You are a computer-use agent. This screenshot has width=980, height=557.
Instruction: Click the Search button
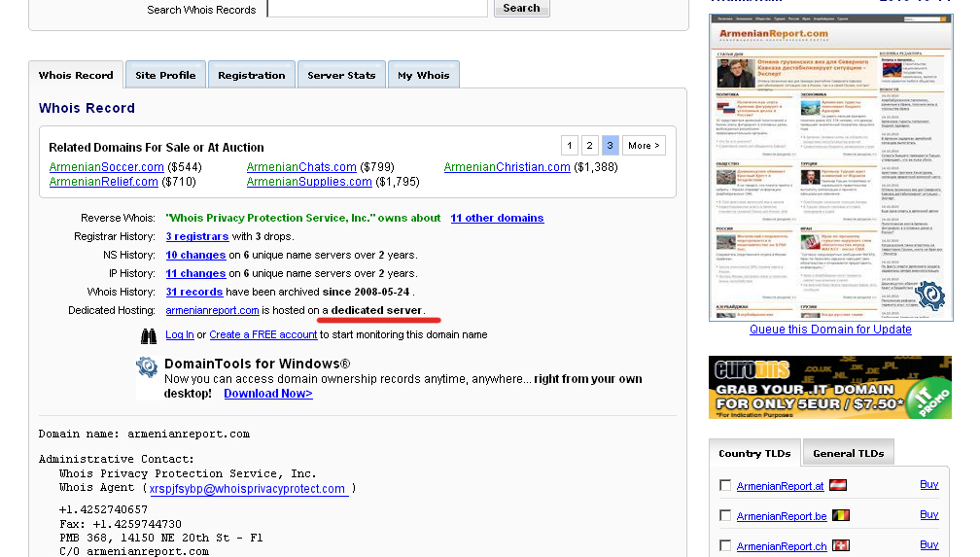click(522, 8)
